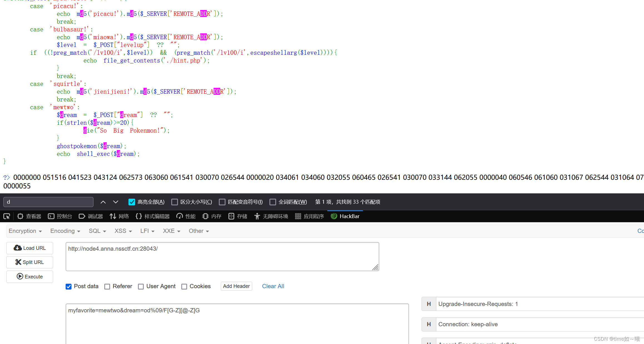The image size is (644, 344).
Task: Open the Memory (内存) panel
Action: coord(212,216)
